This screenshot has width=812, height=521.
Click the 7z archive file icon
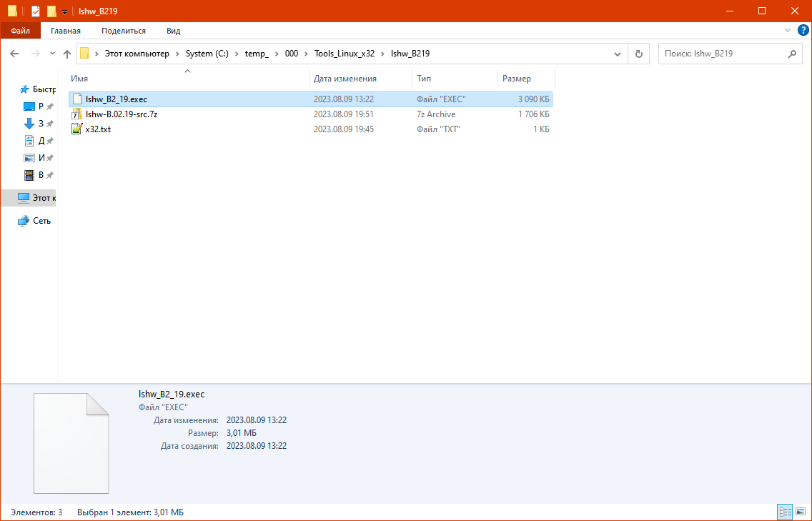[76, 114]
